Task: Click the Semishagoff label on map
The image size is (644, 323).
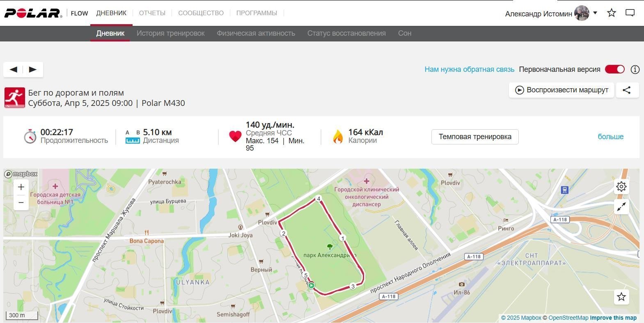Action: pos(233,314)
